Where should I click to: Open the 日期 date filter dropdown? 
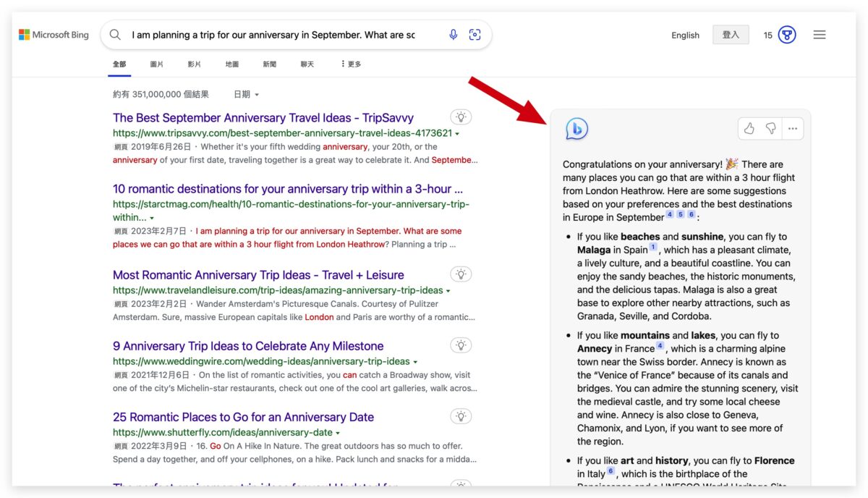(x=246, y=94)
